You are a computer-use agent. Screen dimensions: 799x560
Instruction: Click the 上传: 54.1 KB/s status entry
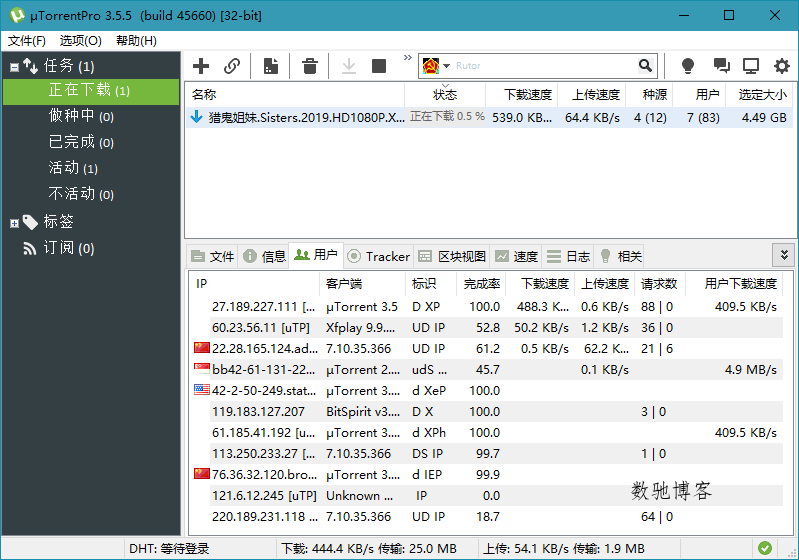[x=564, y=549]
